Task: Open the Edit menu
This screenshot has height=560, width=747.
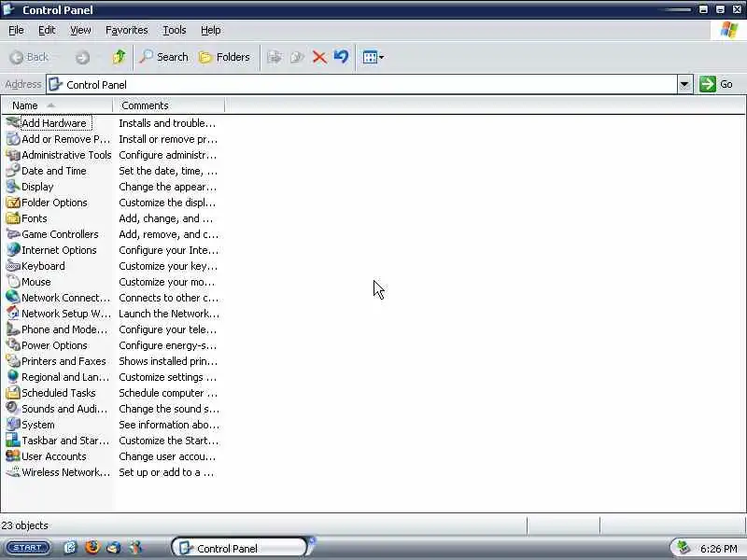Action: 47,30
